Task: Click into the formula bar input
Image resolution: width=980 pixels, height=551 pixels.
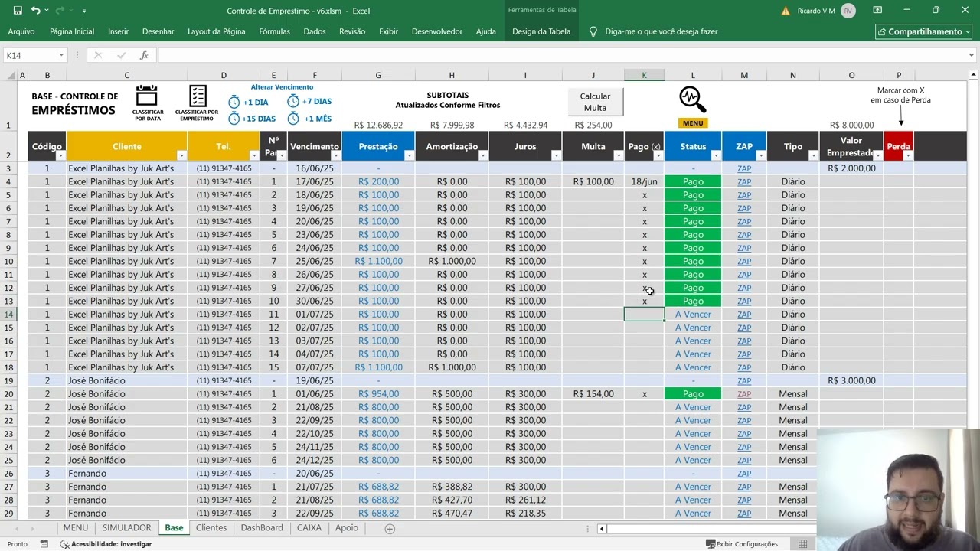Action: pyautogui.click(x=561, y=55)
